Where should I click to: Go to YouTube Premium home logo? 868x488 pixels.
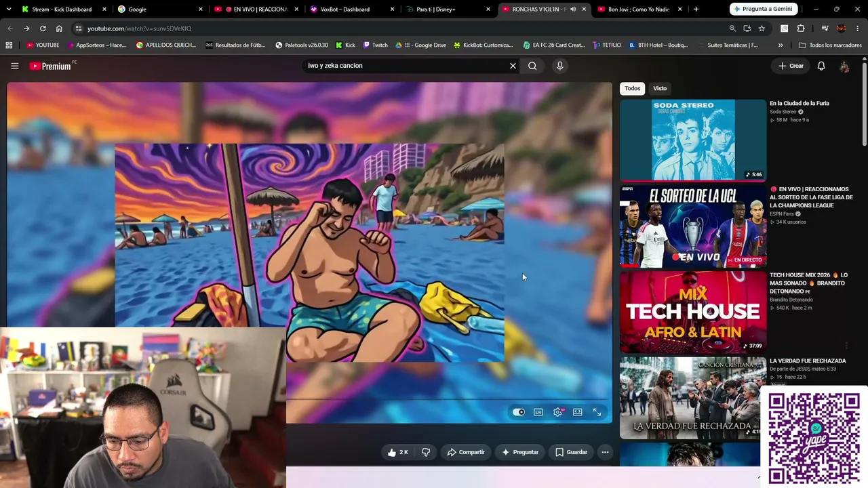(x=51, y=66)
